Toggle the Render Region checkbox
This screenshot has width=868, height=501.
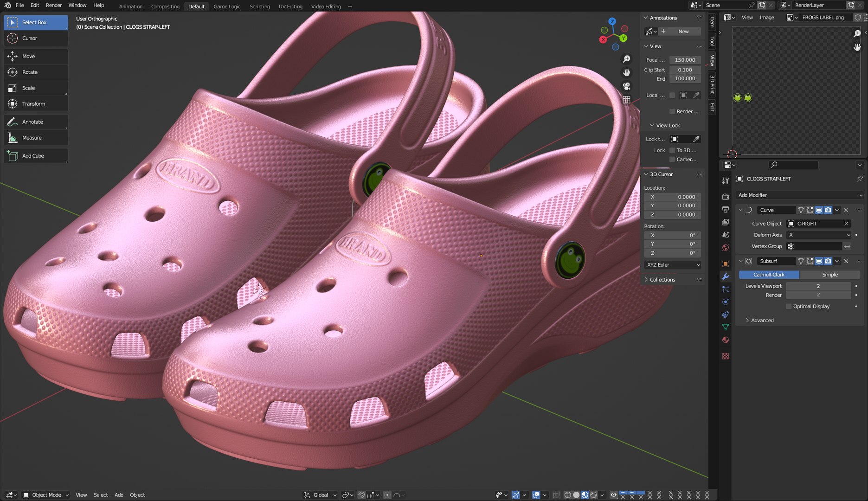click(x=672, y=111)
